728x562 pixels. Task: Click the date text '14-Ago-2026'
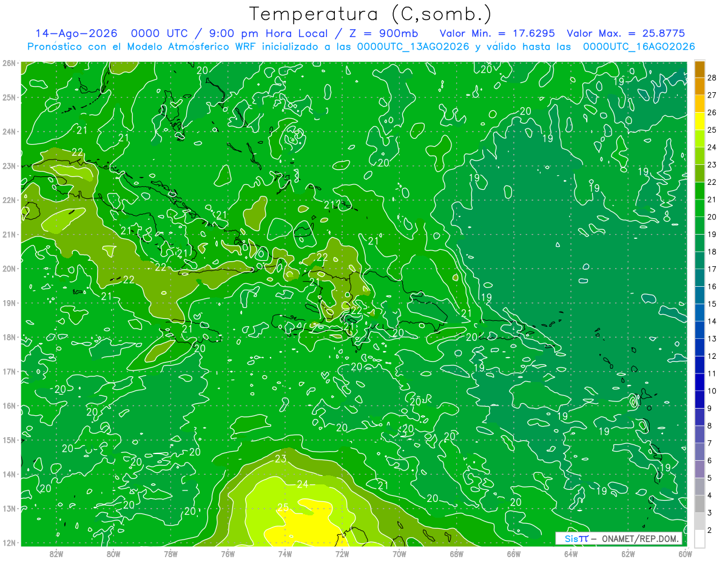click(76, 33)
